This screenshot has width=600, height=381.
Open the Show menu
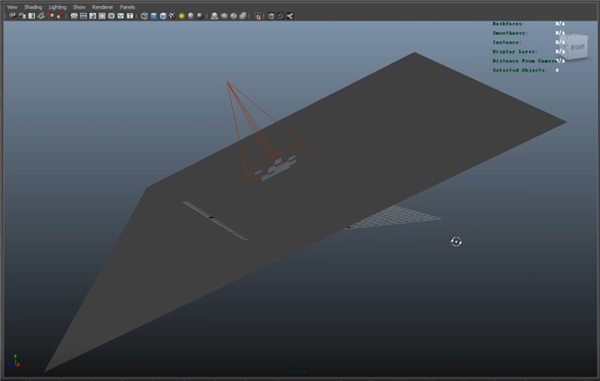(79, 7)
